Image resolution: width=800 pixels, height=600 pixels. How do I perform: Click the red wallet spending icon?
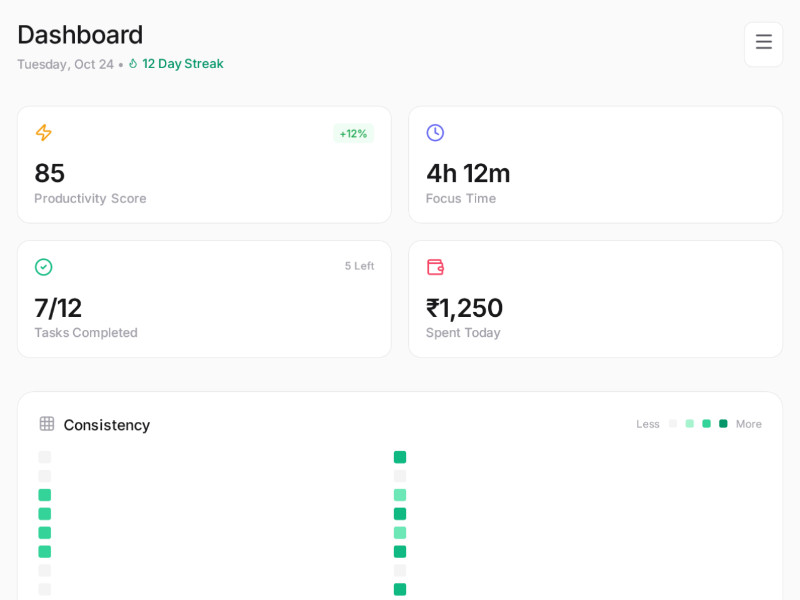pos(435,267)
